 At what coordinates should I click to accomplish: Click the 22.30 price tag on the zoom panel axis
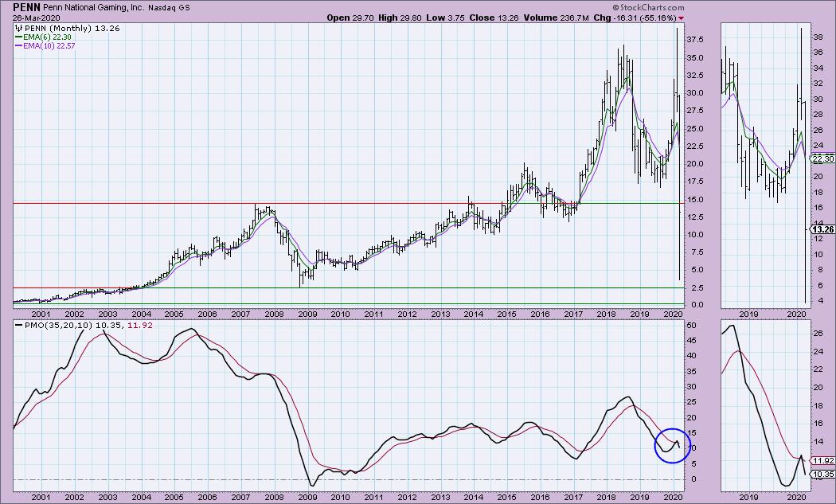click(822, 158)
